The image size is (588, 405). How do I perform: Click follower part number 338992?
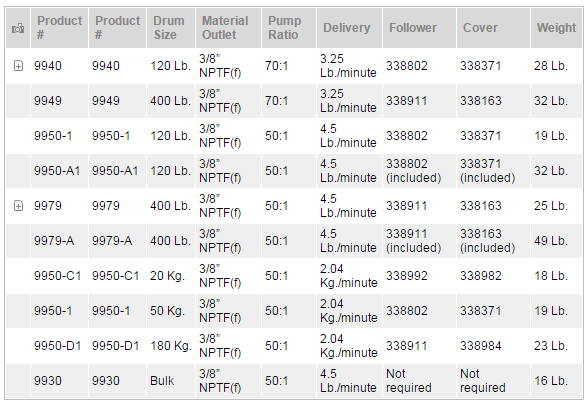[406, 276]
